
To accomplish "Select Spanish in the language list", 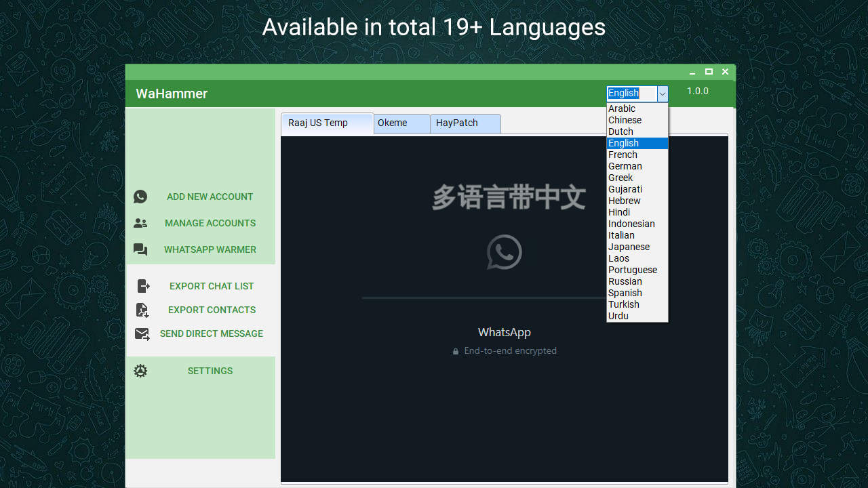I will 637,293.
